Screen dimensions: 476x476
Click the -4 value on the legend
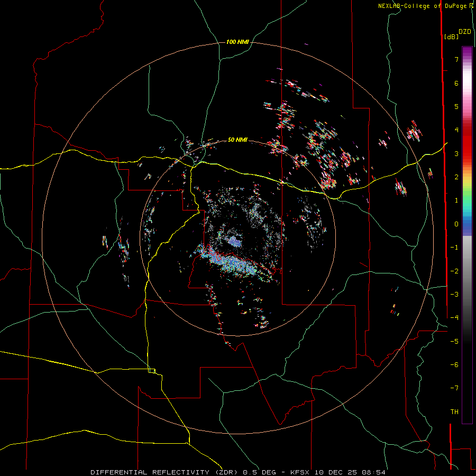tap(454, 318)
